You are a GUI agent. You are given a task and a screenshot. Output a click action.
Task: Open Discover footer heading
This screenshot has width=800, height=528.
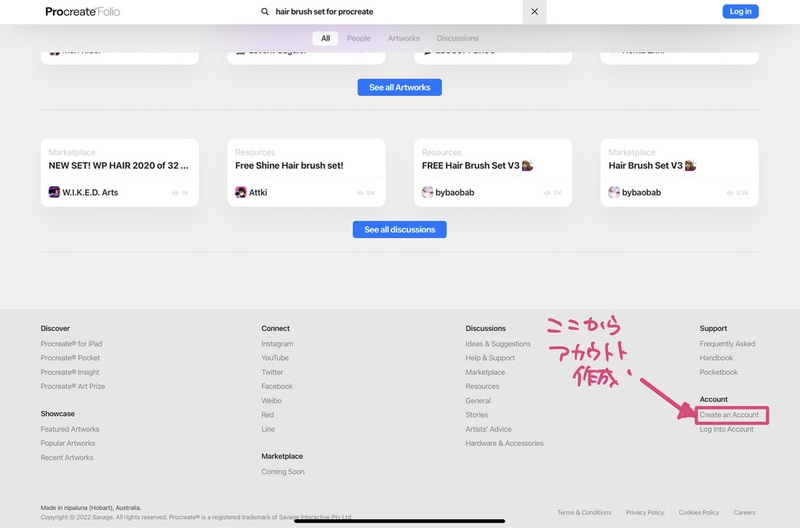point(55,329)
